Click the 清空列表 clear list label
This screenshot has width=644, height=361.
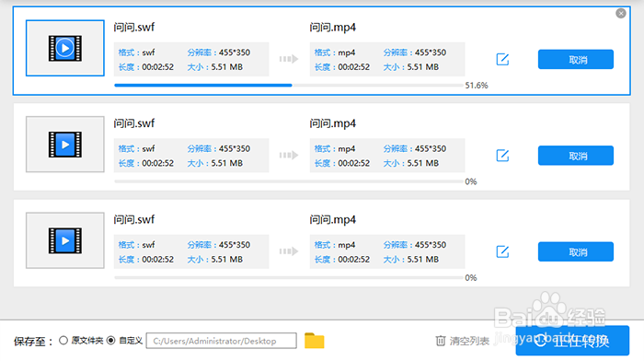click(469, 342)
